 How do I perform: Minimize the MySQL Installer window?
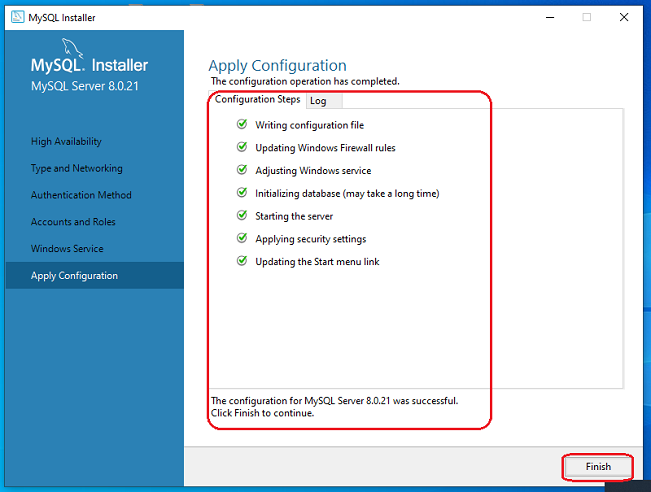pyautogui.click(x=550, y=17)
